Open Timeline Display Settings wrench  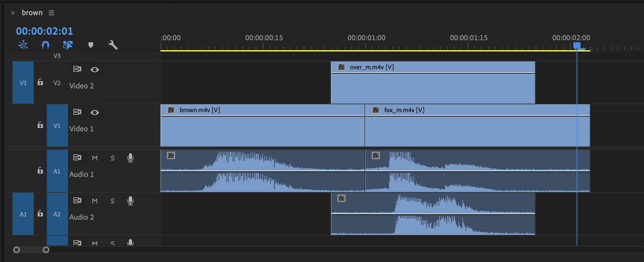(113, 45)
